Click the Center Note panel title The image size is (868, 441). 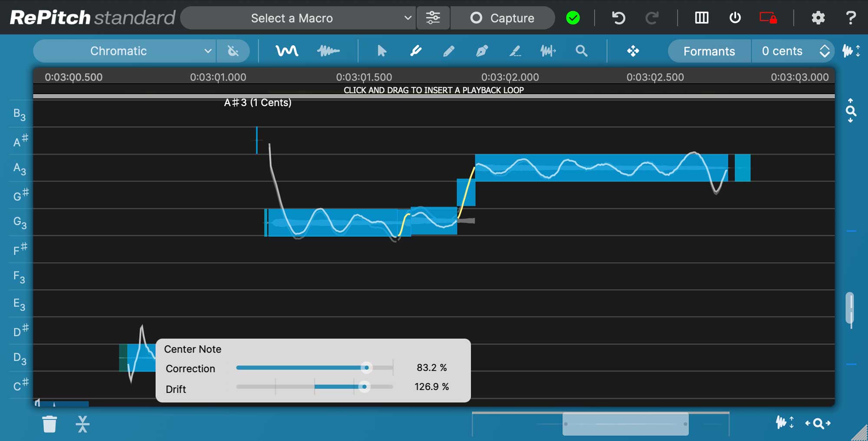coord(193,349)
